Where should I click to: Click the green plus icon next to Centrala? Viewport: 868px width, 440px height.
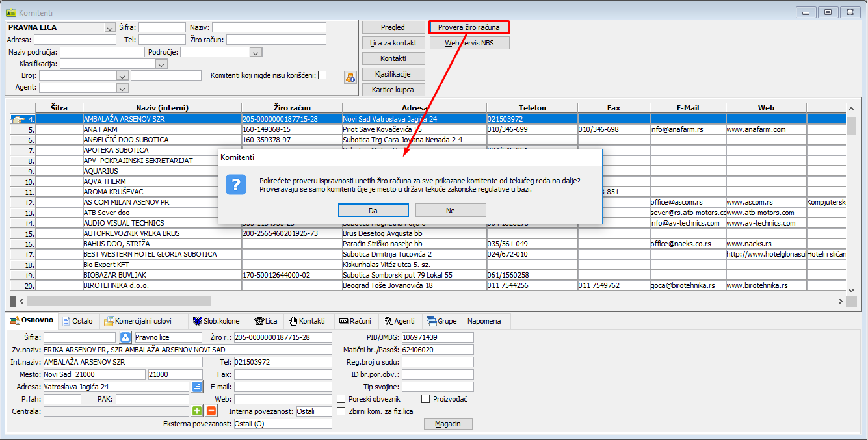[x=198, y=411]
